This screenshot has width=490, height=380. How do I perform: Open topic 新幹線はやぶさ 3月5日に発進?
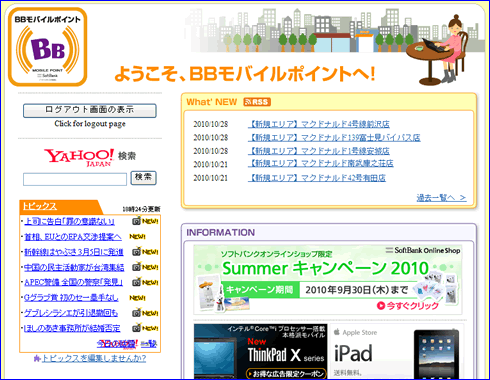coord(74,252)
